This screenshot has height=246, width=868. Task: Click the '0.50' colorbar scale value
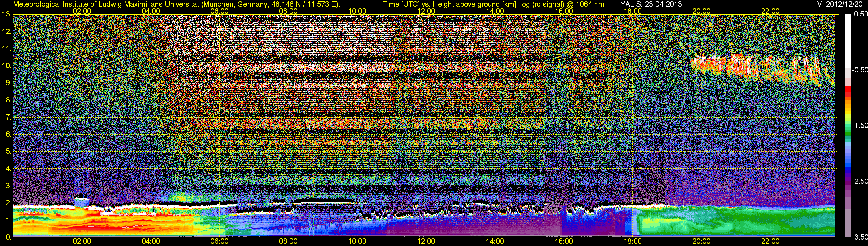pos(860,14)
